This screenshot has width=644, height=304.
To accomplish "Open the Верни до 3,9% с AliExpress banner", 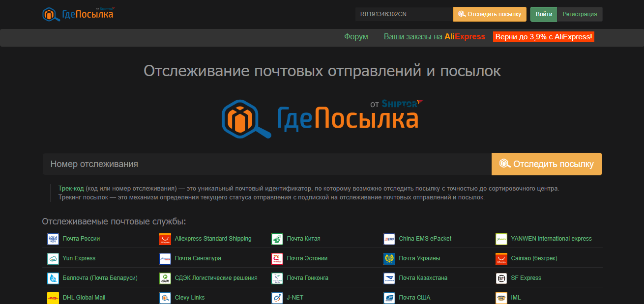I will (544, 37).
